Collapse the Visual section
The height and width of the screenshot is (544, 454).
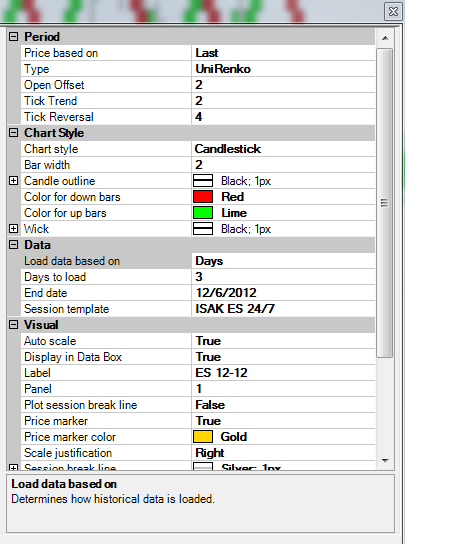(x=13, y=325)
